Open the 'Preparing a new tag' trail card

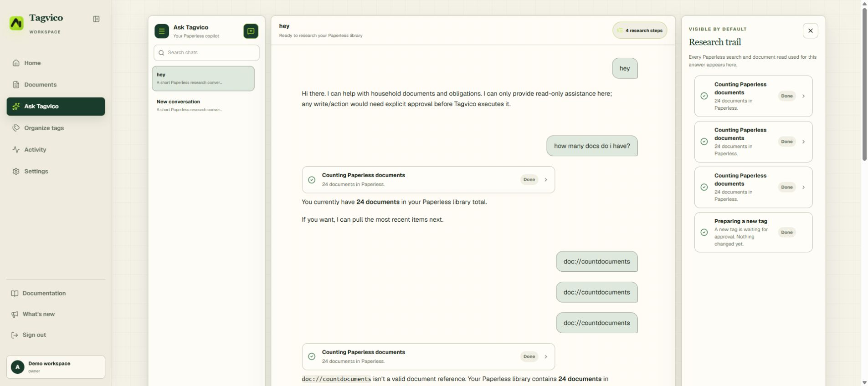coord(753,232)
